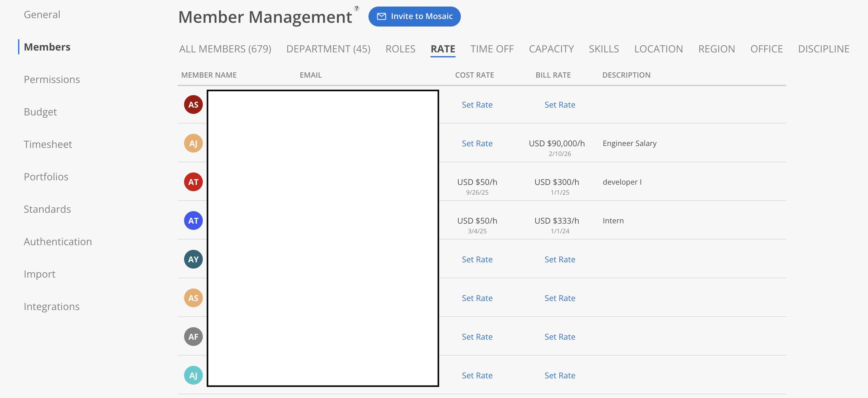
Task: Set bill rate for the AY member
Action: [x=559, y=260]
